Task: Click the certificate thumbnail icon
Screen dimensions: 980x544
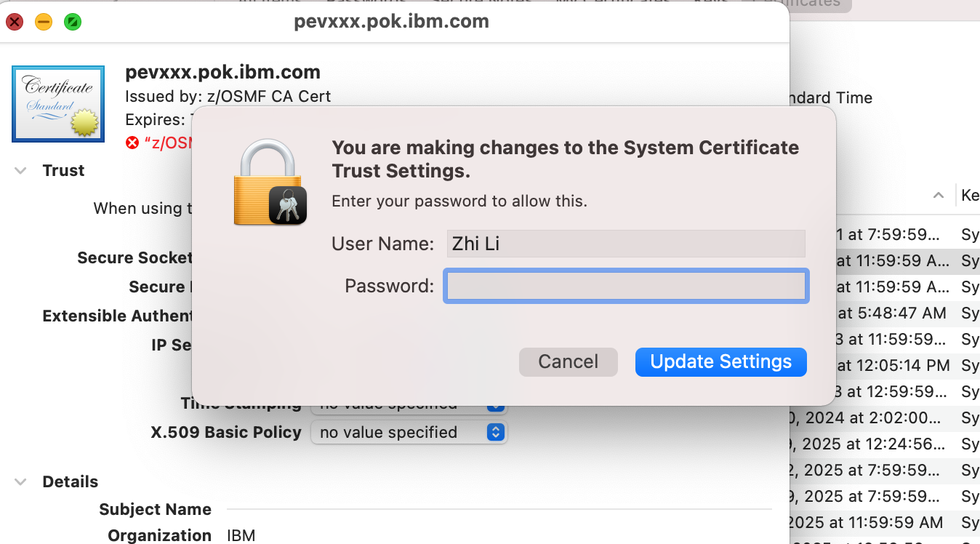Action: [58, 103]
